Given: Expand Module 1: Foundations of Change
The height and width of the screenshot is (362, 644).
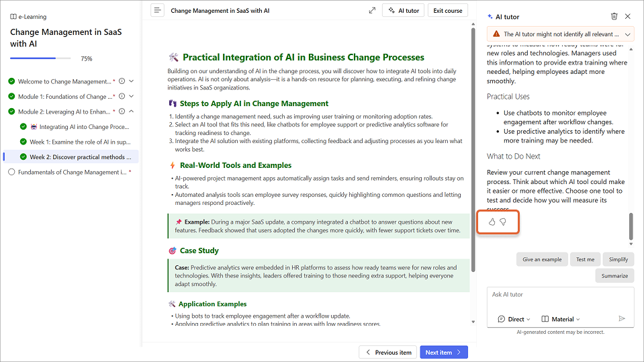Looking at the screenshot, I should coord(132,96).
